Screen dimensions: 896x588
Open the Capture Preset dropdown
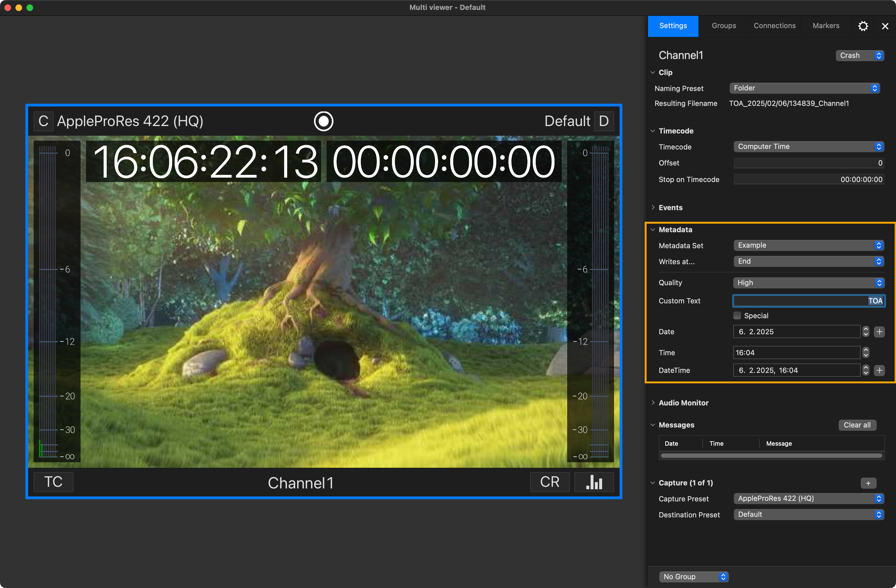tap(809, 498)
